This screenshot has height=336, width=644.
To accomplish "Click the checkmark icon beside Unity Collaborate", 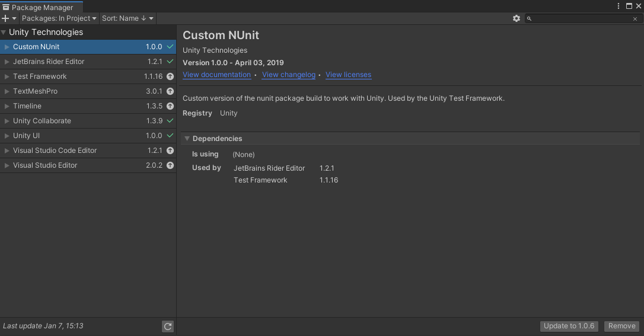I will pos(170,121).
